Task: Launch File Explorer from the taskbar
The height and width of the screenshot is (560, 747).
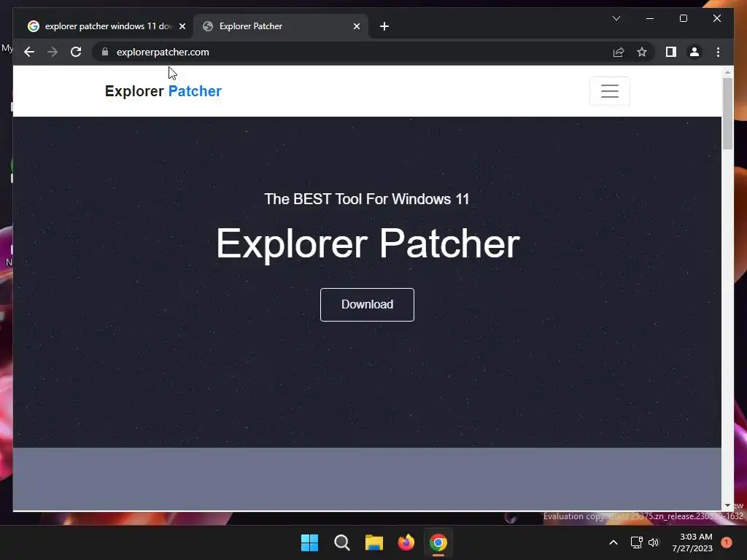Action: (374, 542)
